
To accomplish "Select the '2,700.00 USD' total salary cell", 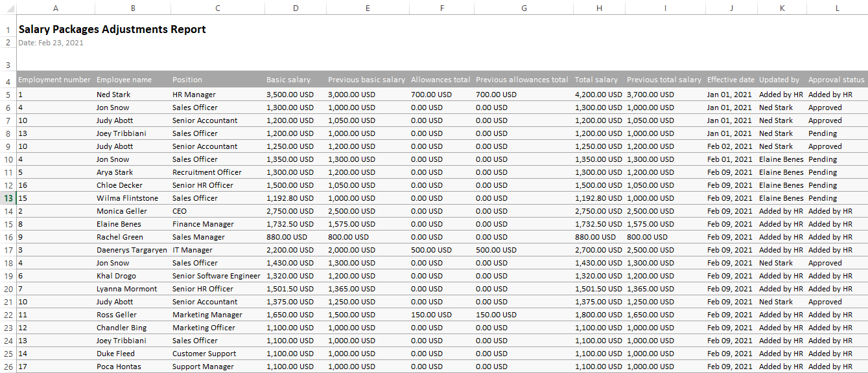I will 598,250.
